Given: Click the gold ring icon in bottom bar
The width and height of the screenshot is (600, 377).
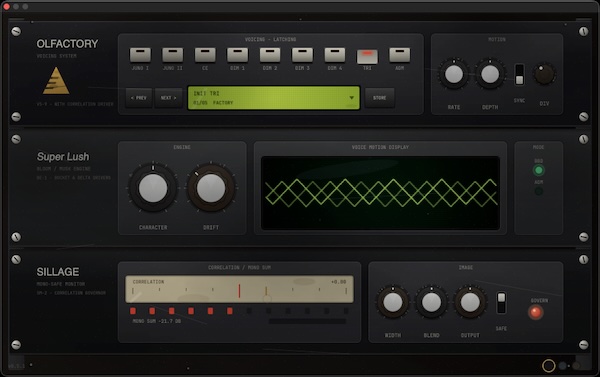Looking at the screenshot, I should 548,366.
